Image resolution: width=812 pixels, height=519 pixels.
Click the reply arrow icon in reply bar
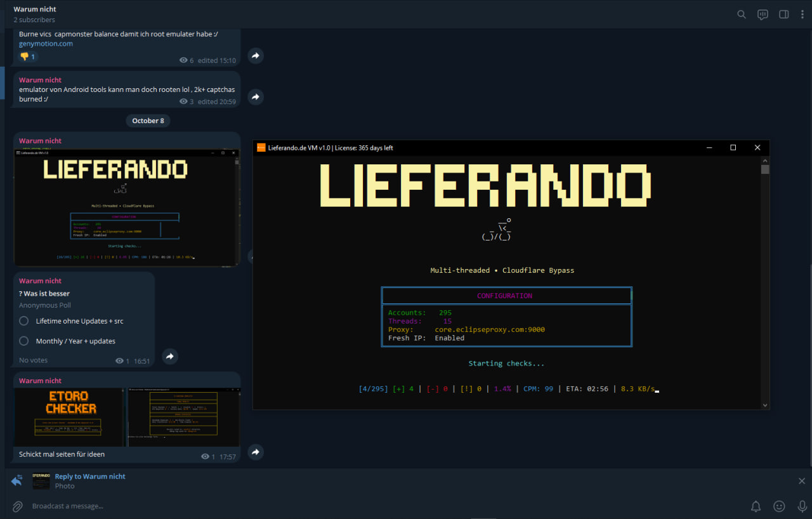(x=17, y=481)
